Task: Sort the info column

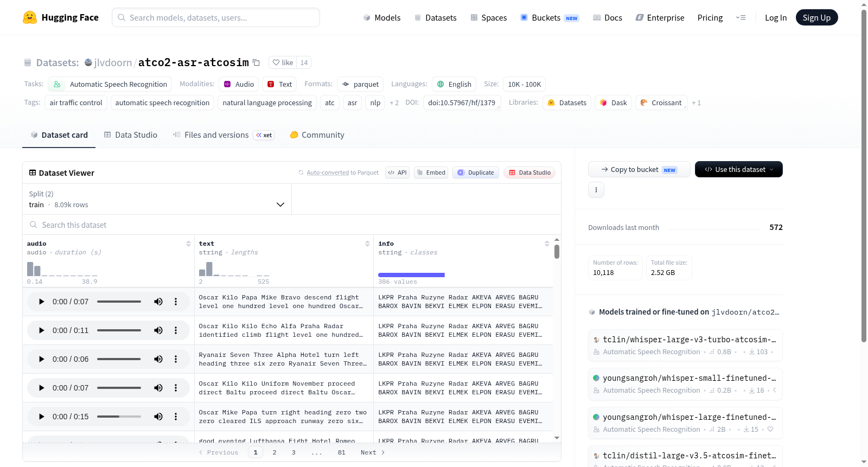Action: (547, 244)
